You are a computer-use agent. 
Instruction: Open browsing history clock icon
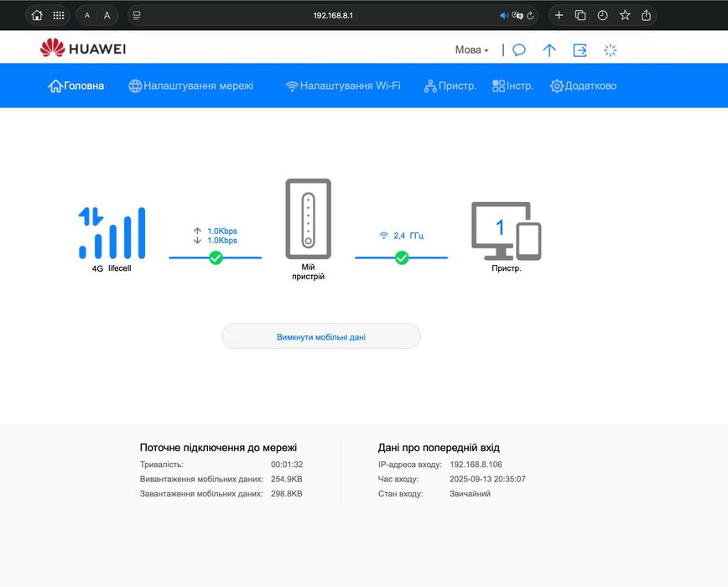(x=603, y=15)
